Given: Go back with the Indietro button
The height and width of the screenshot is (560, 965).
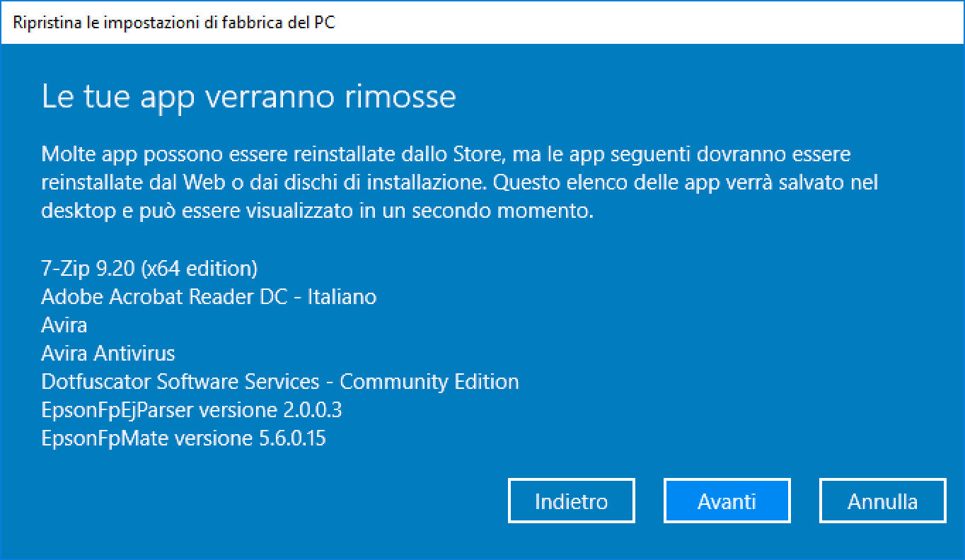Looking at the screenshot, I should [571, 501].
